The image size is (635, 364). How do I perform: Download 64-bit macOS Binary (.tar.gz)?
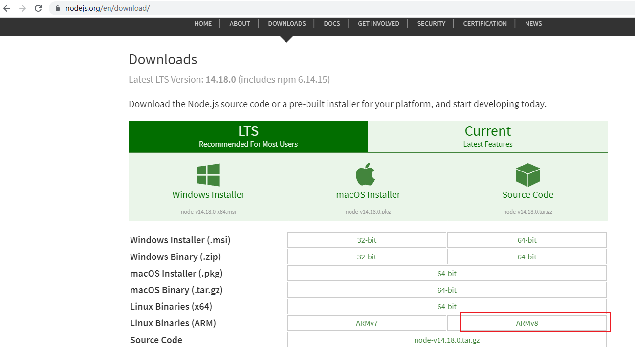point(447,290)
